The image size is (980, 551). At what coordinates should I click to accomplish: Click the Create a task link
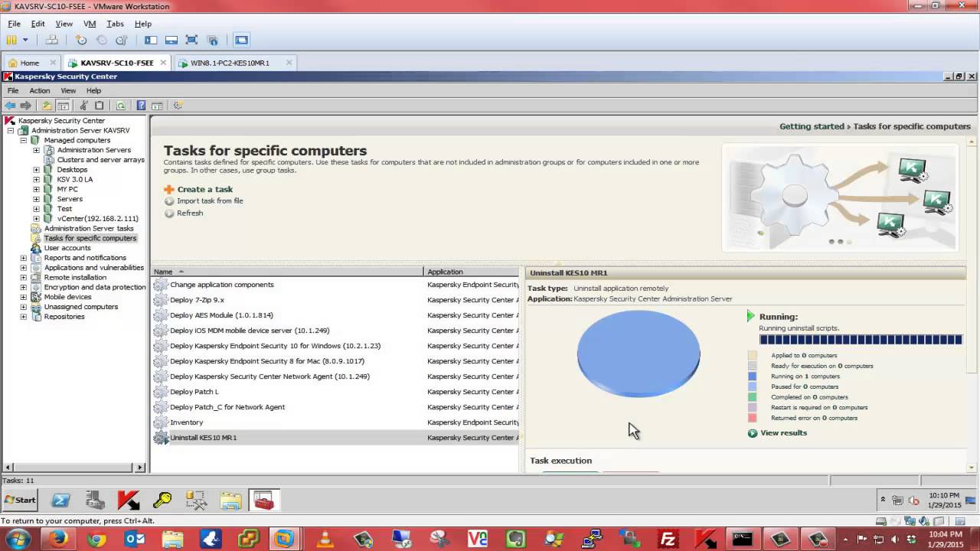[x=204, y=189]
